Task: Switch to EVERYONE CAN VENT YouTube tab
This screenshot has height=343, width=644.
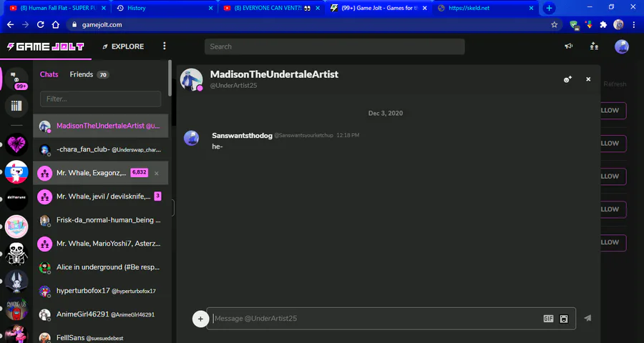Action: [271, 8]
